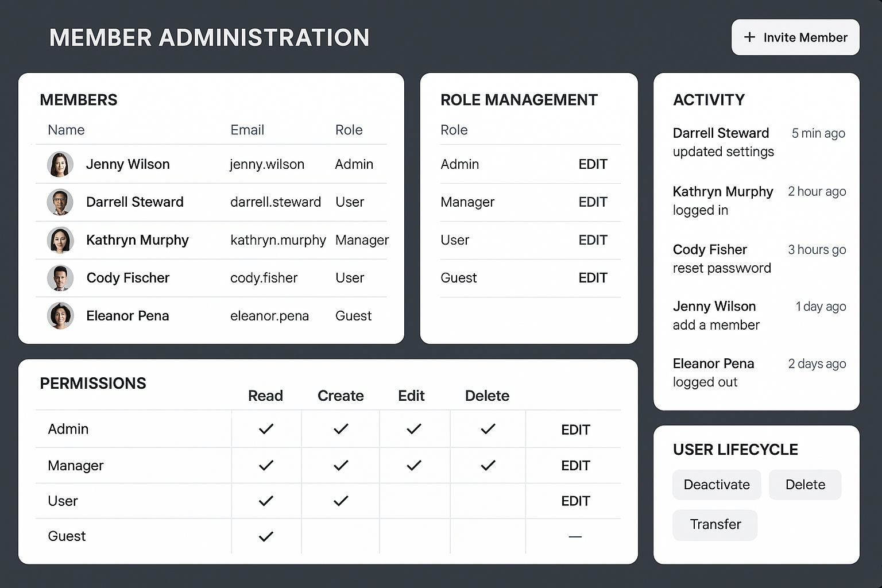The image size is (882, 588).
Task: Select the name Jenny Wilson in Members table
Action: coord(127,164)
